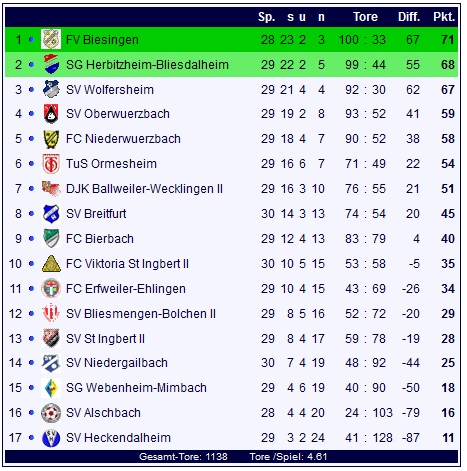Click the blue dot beside rank 11

(31, 289)
